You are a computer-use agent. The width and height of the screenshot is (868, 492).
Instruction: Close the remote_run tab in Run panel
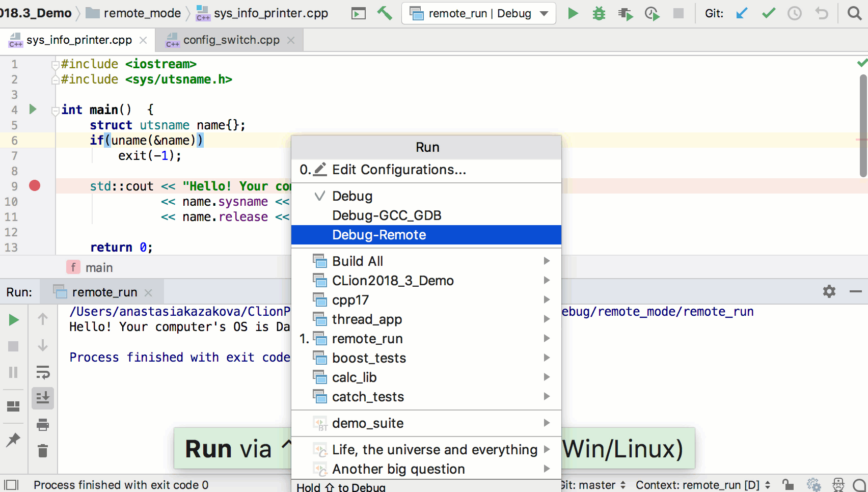[148, 293]
